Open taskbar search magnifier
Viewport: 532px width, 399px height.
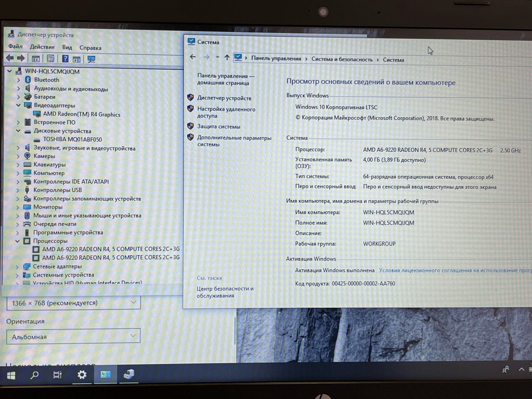(x=34, y=375)
